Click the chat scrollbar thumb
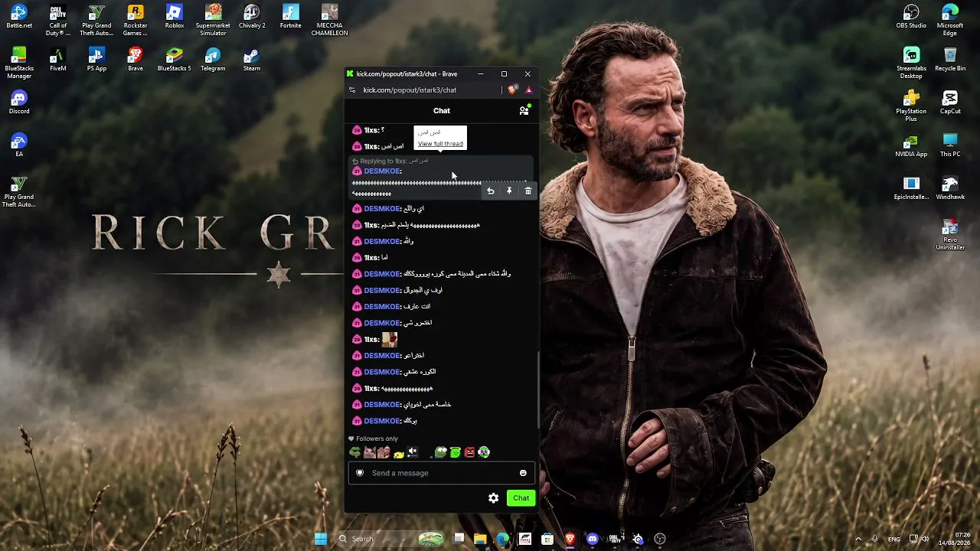Viewport: 980px width, 551px height. point(537,391)
